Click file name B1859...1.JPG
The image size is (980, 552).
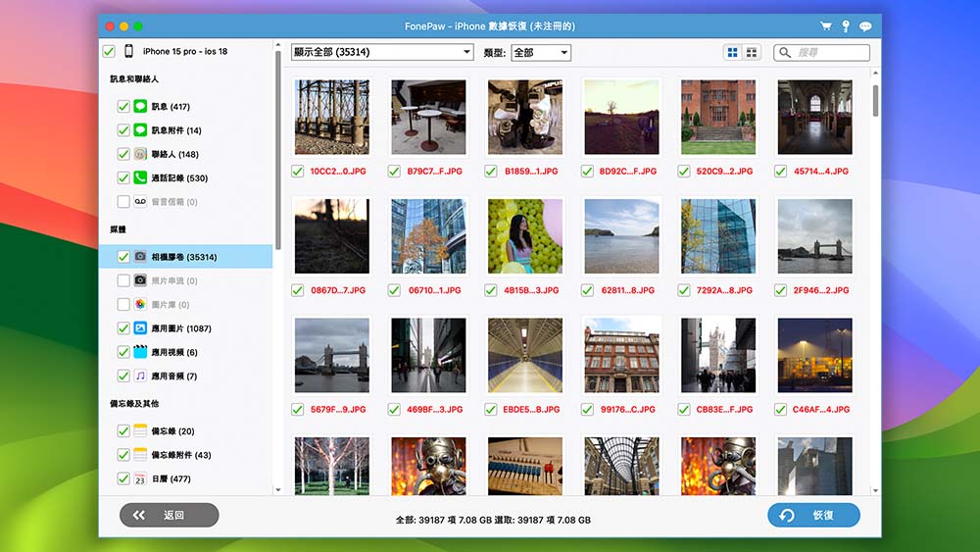click(531, 171)
